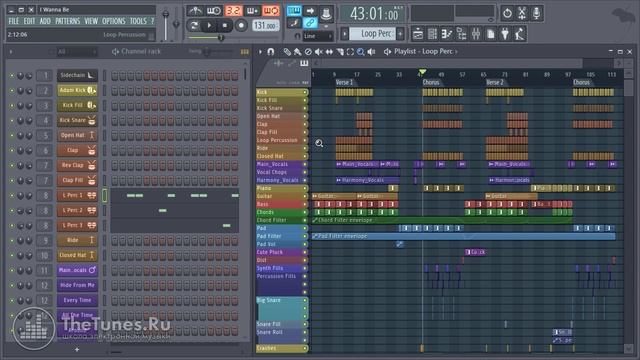The height and width of the screenshot is (360, 640).
Task: Add a channel with the plus at rack bottom
Action: point(77,349)
